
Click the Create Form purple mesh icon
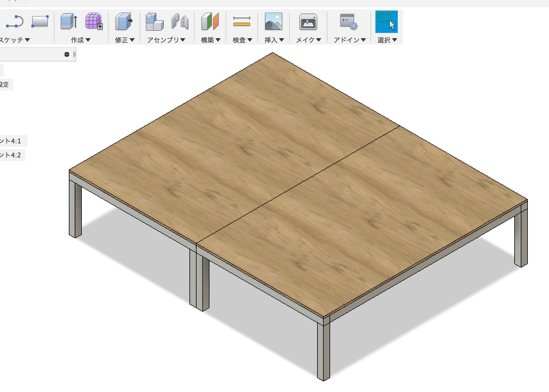pos(94,21)
